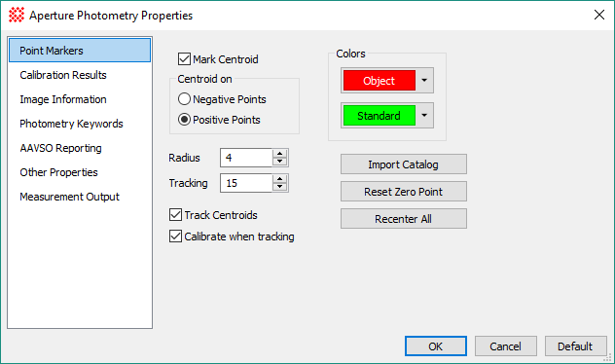Close the Aperture Photometry Properties dialog
Viewport: 615px width, 364px height.
pos(598,15)
